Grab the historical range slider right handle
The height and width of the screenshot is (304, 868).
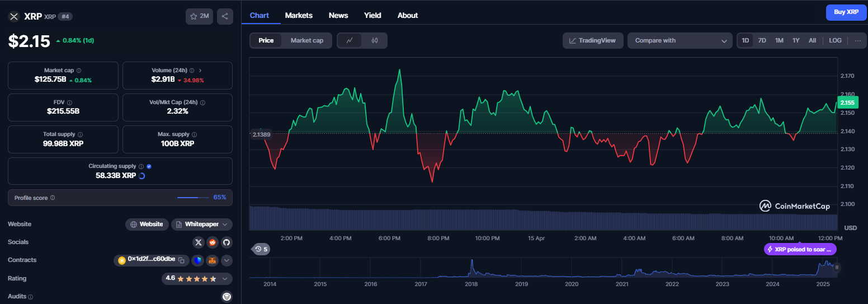click(837, 268)
